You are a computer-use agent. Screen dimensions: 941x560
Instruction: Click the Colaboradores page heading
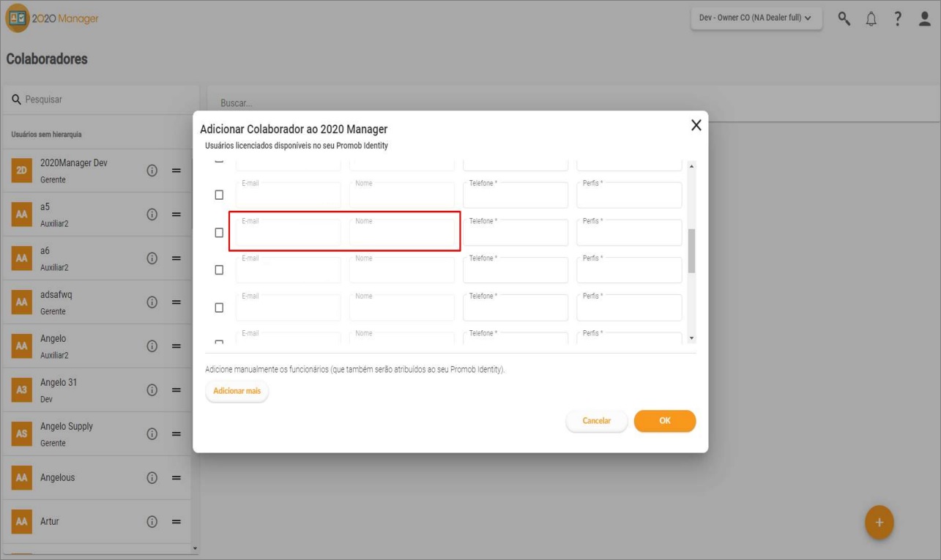click(47, 59)
